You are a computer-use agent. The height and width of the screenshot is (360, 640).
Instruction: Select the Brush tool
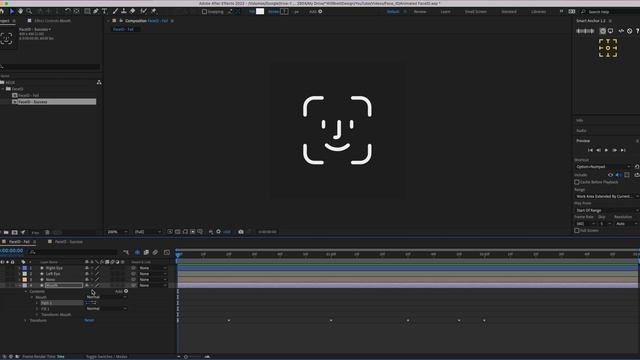(x=115, y=11)
